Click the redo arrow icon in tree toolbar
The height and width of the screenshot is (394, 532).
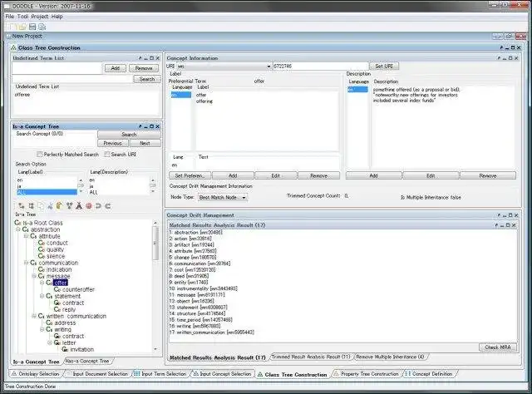point(108,205)
